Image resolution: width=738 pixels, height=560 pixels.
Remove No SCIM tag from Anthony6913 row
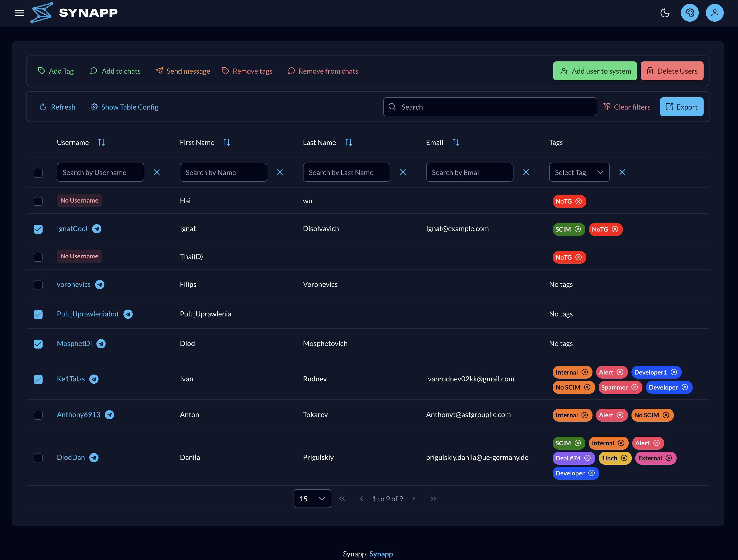(x=666, y=415)
